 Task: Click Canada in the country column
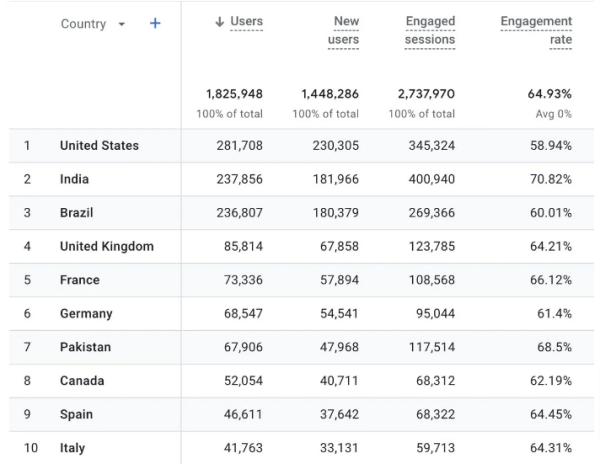coord(82,381)
